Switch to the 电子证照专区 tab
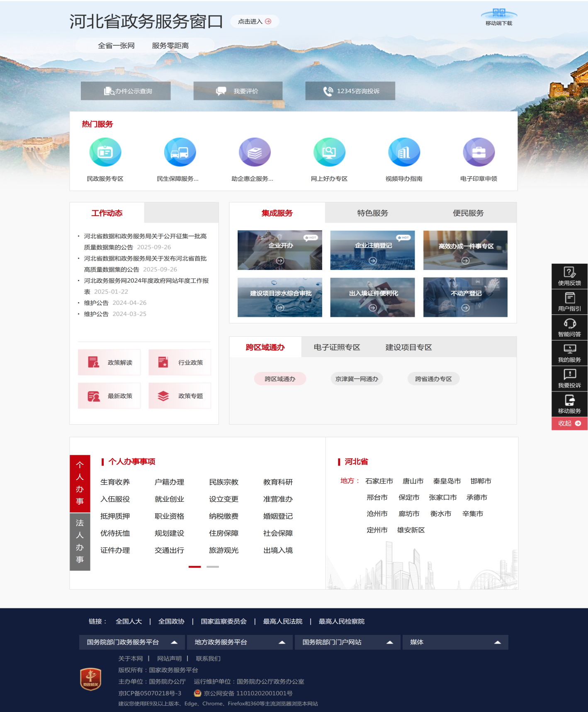This screenshot has height=712, width=588. 337,347
